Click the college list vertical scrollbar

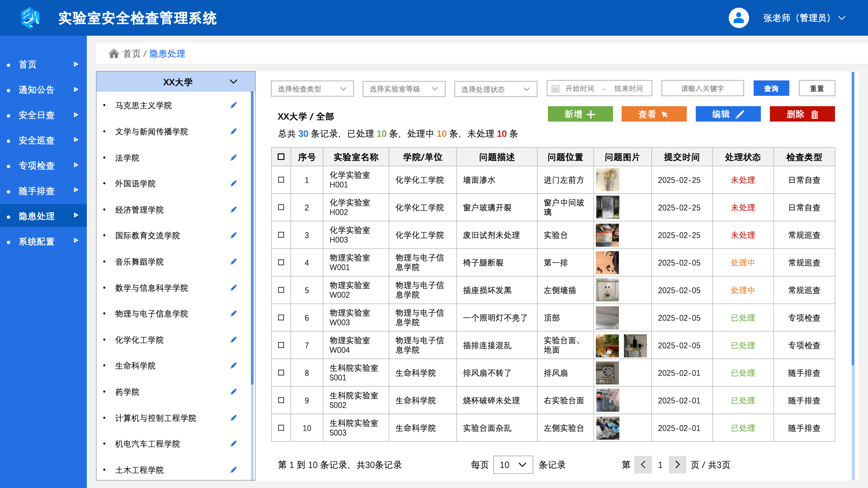(x=252, y=237)
